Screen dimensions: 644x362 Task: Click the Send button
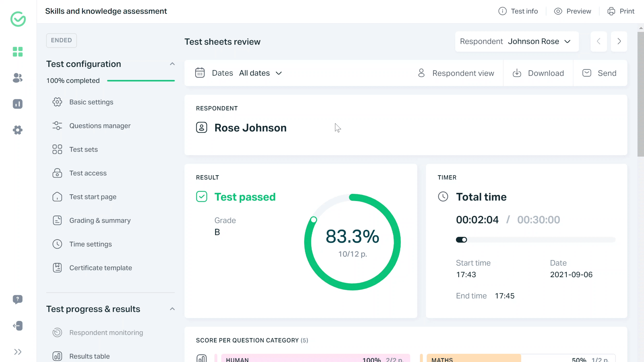click(x=599, y=73)
